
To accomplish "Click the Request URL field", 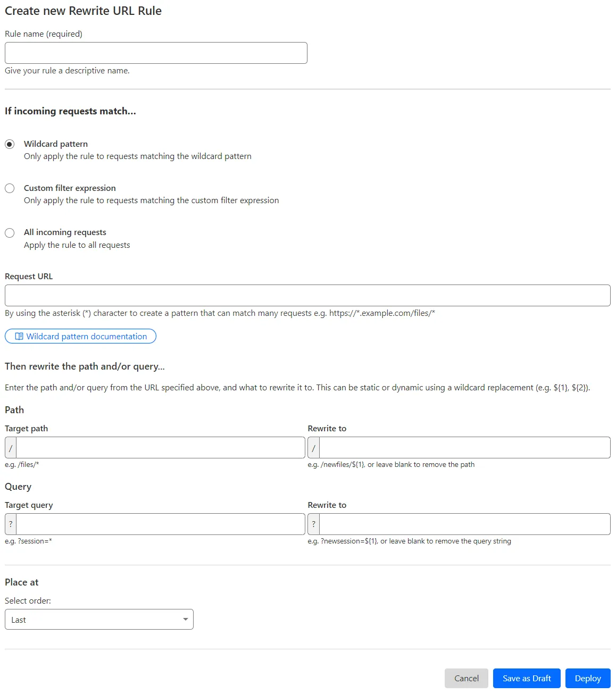I will 307,295.
